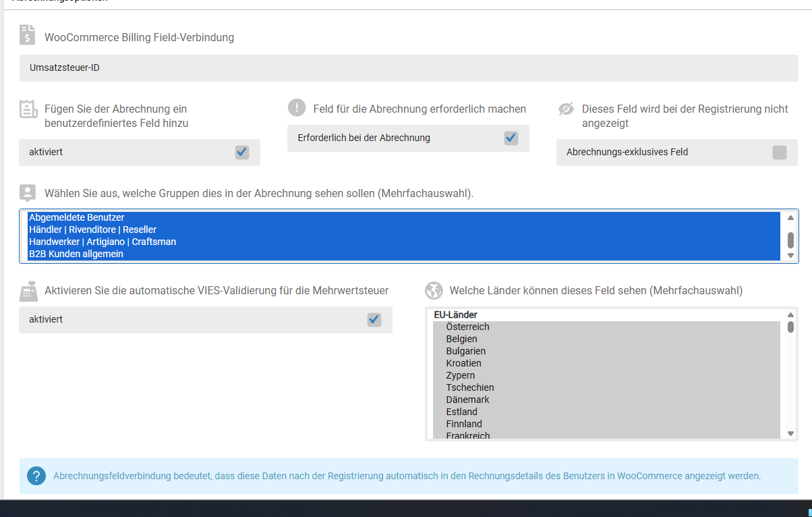
Task: Click the globe countries icon
Action: [434, 291]
